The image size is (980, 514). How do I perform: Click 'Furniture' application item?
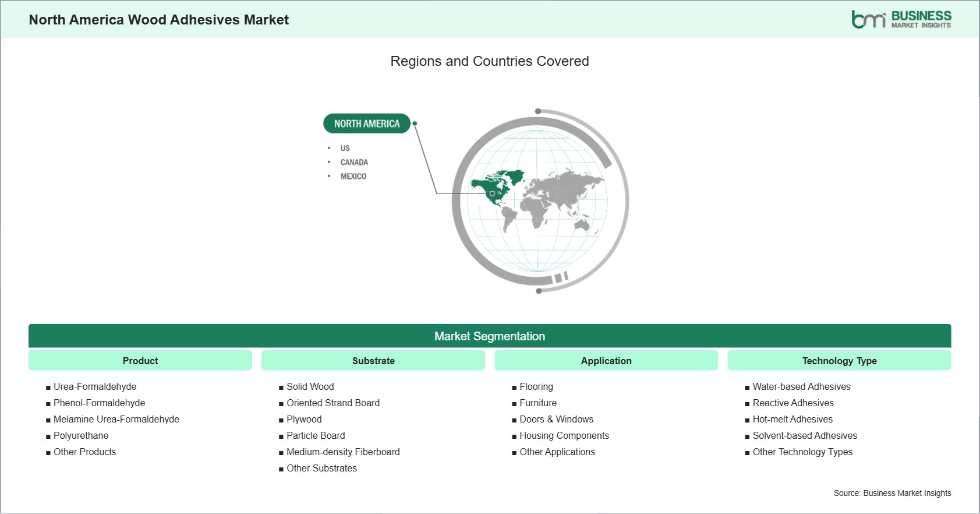point(538,403)
